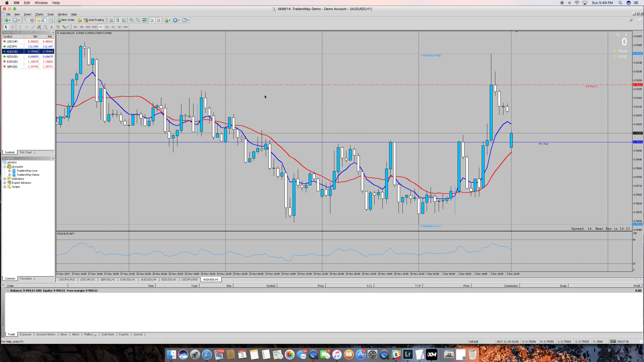Select the Crosshair cursor tool
Screen dimensions: 644x362
click(12, 27)
